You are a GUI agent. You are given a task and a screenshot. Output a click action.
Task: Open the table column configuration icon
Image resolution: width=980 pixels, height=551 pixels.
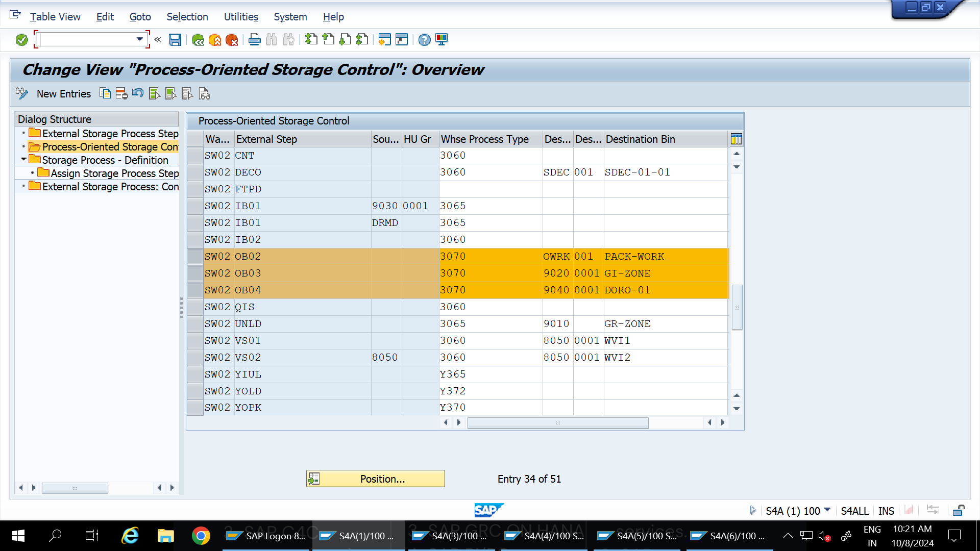click(737, 138)
